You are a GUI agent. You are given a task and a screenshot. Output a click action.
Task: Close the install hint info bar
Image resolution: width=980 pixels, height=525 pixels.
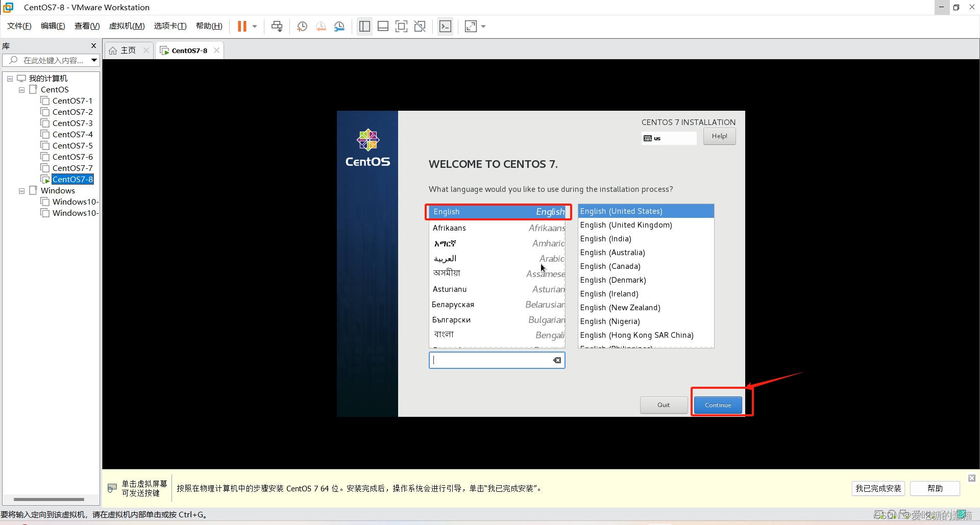(972, 478)
